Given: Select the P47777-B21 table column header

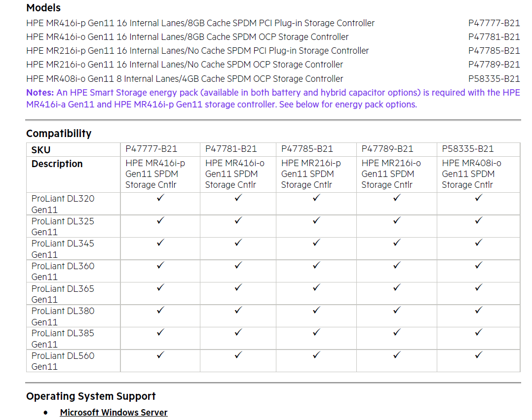Looking at the screenshot, I should pos(152,149).
